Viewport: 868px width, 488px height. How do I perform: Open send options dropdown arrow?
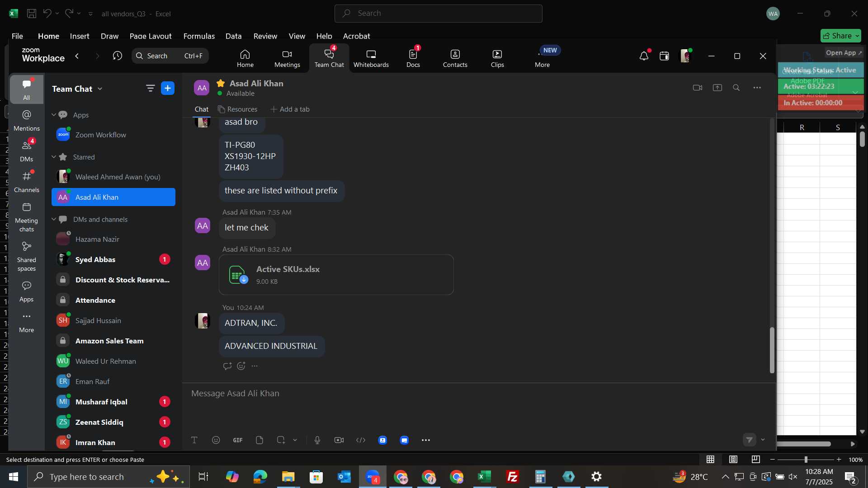763,440
